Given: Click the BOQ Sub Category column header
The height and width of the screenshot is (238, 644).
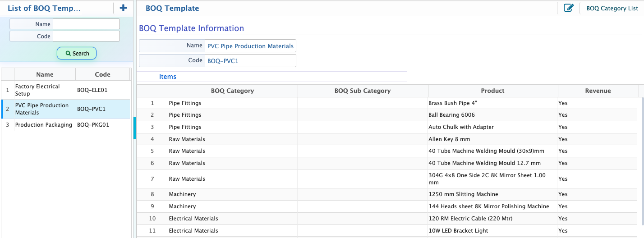Looking at the screenshot, I should pos(363,91).
